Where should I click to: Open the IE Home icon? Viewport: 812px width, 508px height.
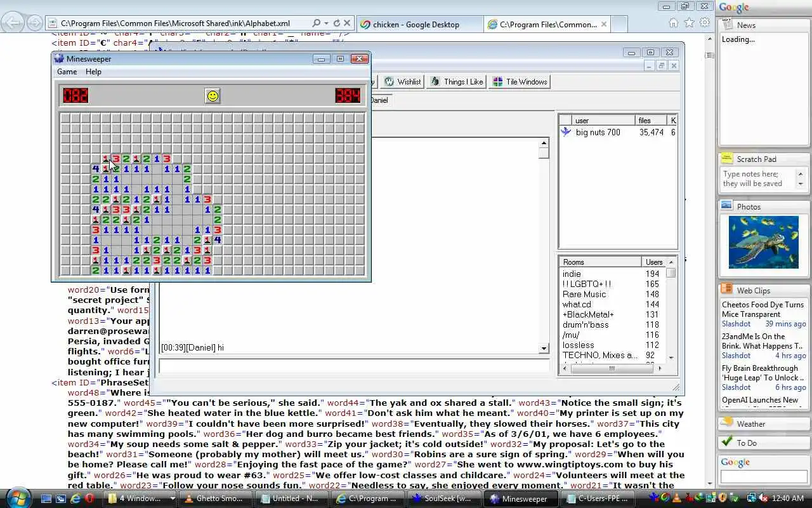[674, 23]
